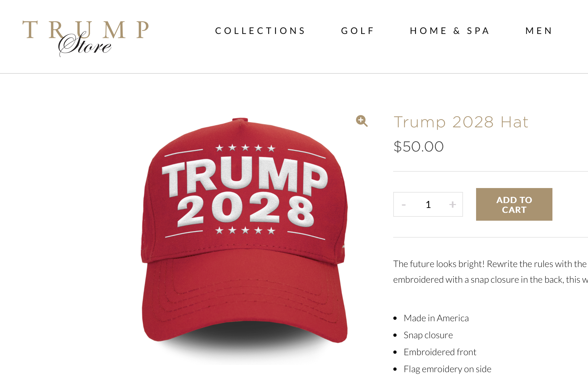Increase quantity with the plus button

click(452, 204)
